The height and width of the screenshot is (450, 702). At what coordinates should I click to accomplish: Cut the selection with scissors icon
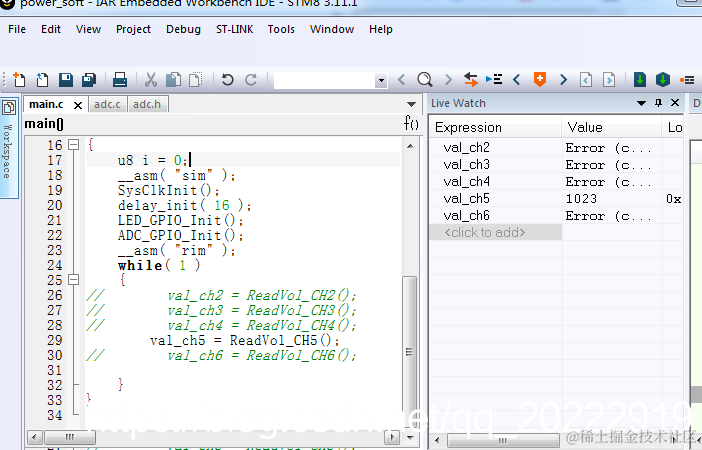[x=150, y=80]
